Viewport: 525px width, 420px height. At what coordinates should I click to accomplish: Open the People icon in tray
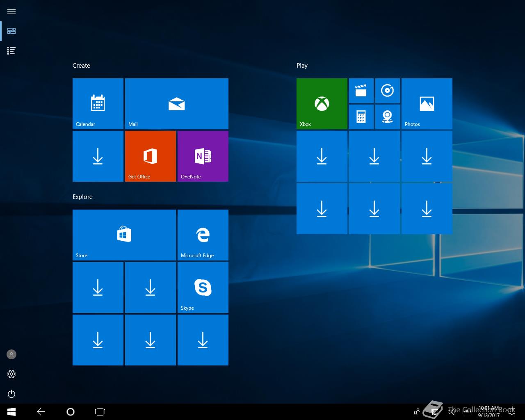417,412
